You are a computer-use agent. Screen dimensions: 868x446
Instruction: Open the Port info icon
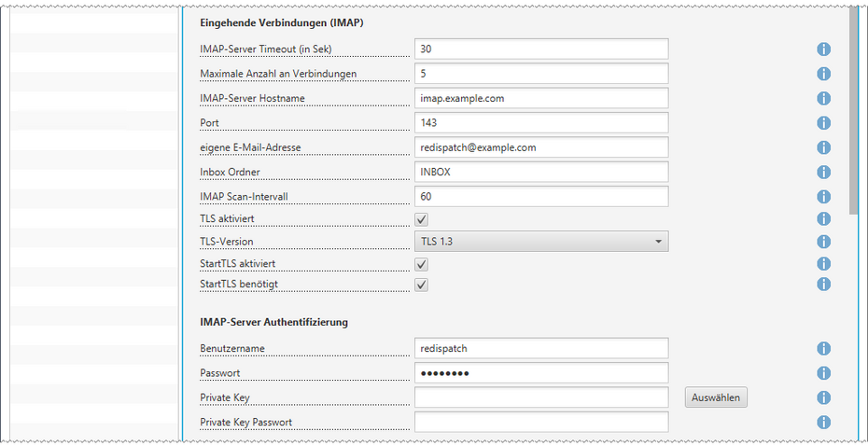(x=824, y=123)
